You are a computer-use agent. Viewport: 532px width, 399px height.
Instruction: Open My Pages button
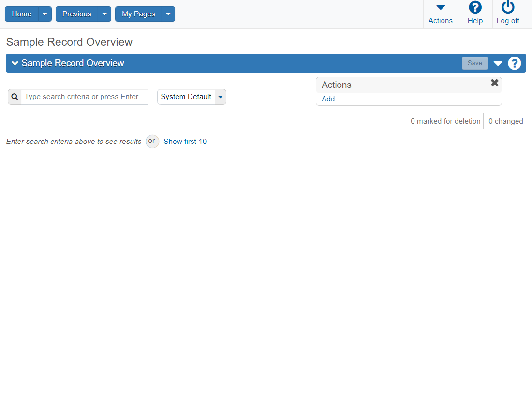pyautogui.click(x=138, y=14)
